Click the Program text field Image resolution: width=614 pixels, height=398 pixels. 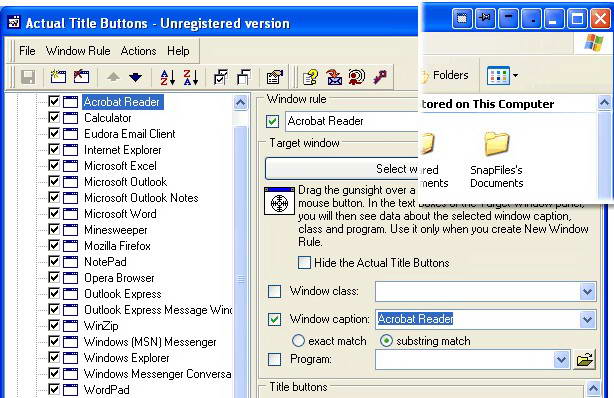tap(464, 359)
